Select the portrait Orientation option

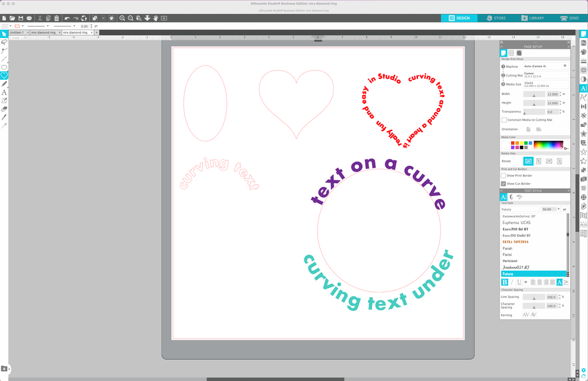528,129
